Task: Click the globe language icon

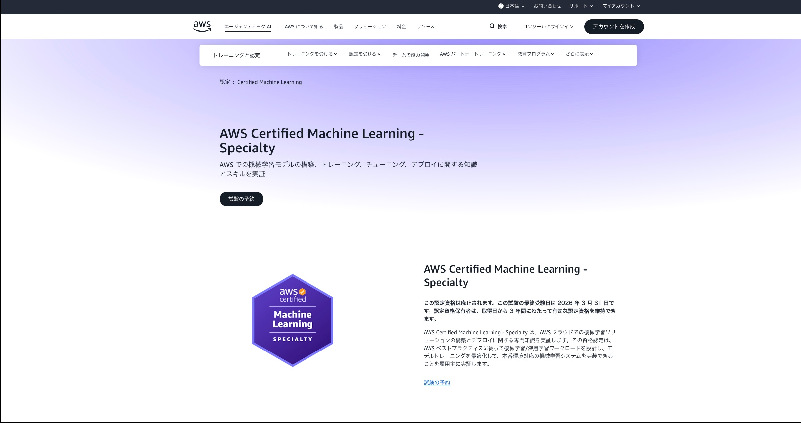Action: 501,6
